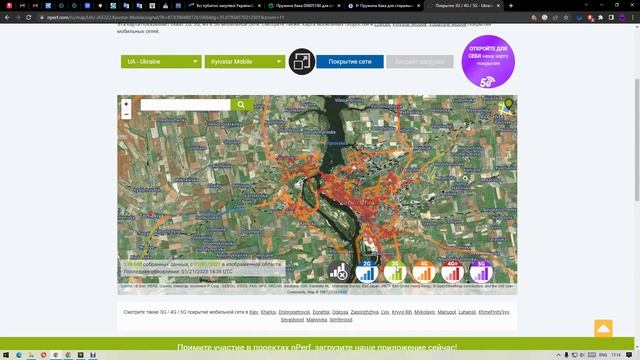
Task: Click the browser forward arrow
Action: tap(18, 18)
